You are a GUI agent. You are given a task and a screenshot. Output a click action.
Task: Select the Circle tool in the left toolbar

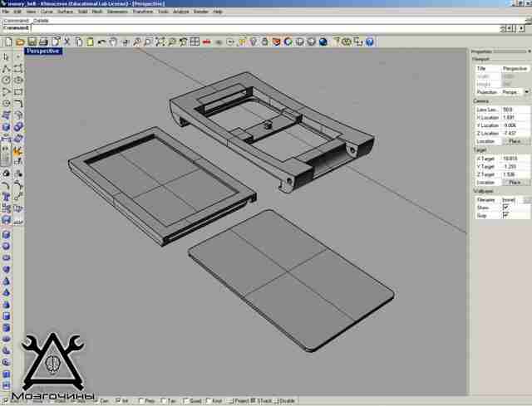(6, 80)
